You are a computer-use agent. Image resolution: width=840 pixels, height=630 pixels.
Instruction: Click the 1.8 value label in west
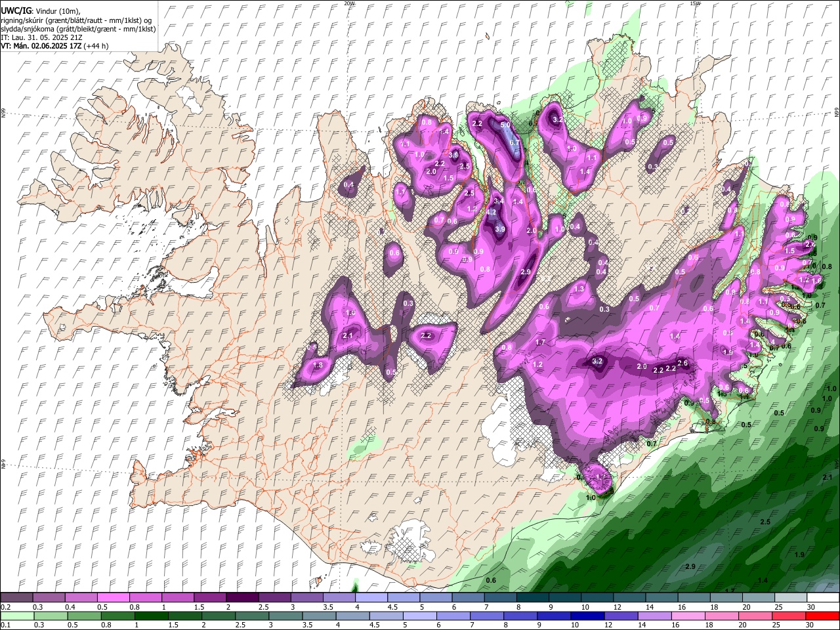point(318,366)
